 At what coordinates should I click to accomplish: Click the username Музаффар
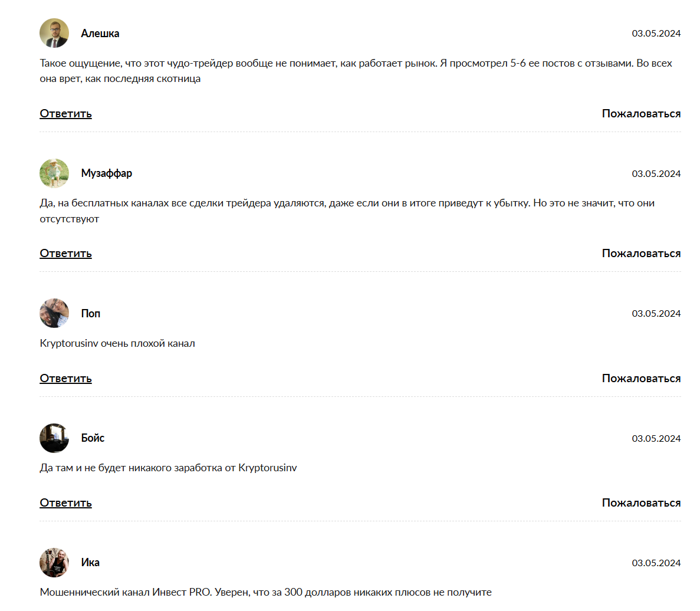[107, 173]
